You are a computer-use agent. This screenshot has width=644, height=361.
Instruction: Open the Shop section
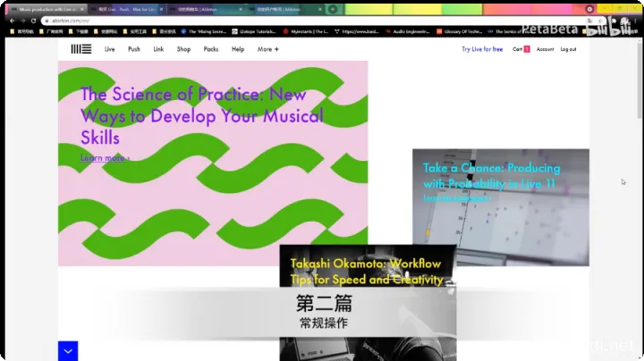[183, 49]
